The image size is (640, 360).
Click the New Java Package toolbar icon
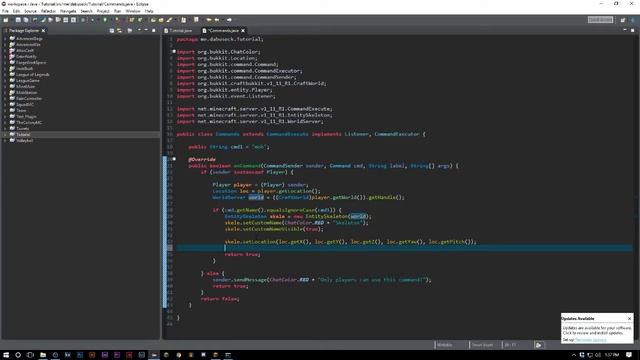tap(132, 20)
